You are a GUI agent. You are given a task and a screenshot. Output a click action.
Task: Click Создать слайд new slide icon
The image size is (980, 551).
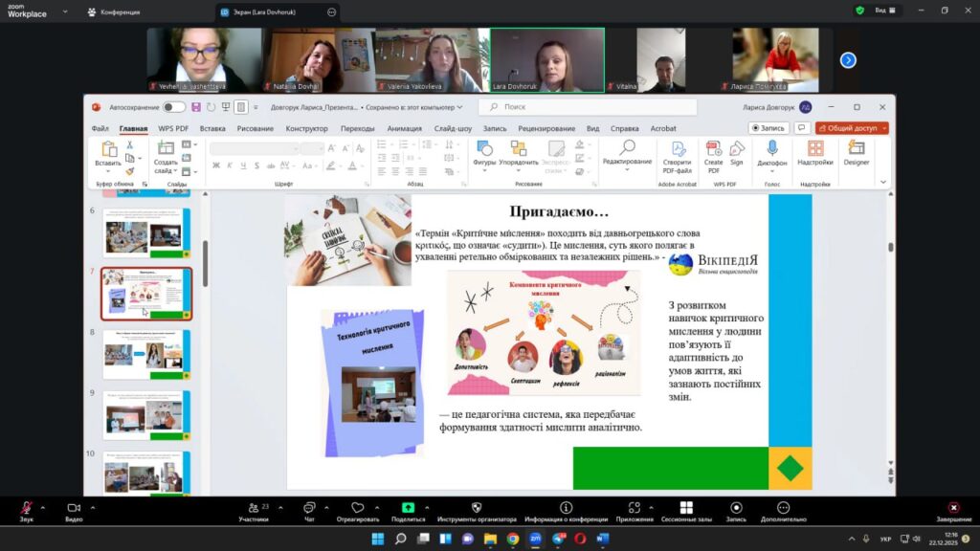[x=166, y=149]
